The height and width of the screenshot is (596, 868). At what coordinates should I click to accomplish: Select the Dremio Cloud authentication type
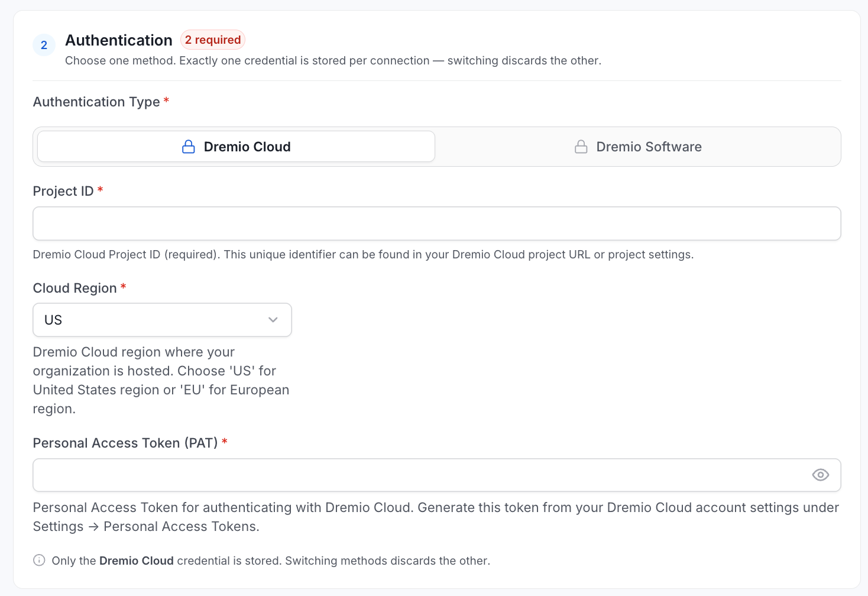[236, 147]
